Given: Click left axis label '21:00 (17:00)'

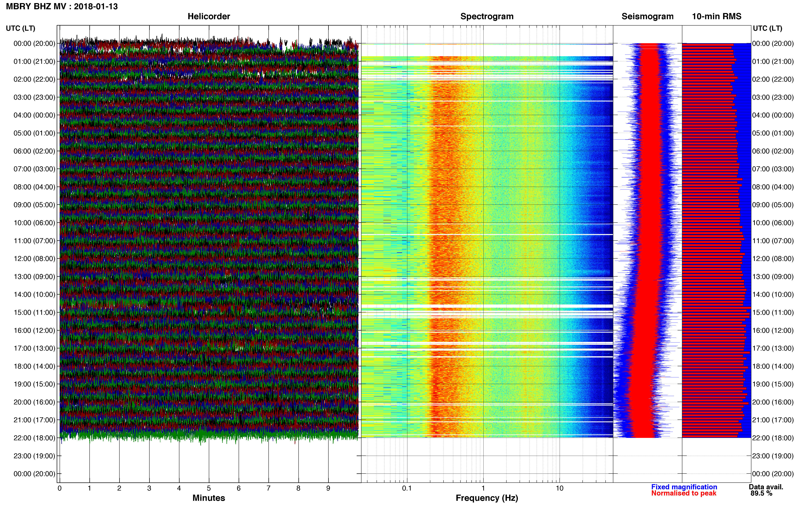Looking at the screenshot, I should click(34, 420).
